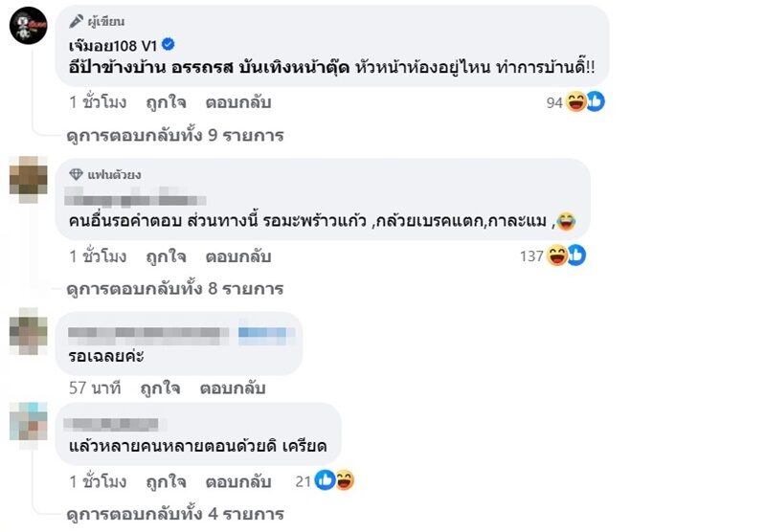
Task: Like the รอเฉลยค่ะ comment
Action: click(162, 388)
